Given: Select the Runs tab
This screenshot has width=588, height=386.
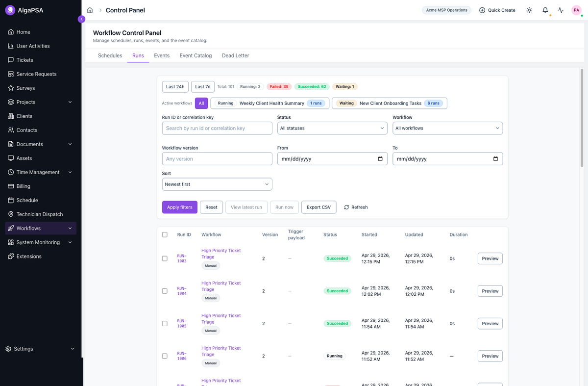Looking at the screenshot, I should (x=138, y=55).
